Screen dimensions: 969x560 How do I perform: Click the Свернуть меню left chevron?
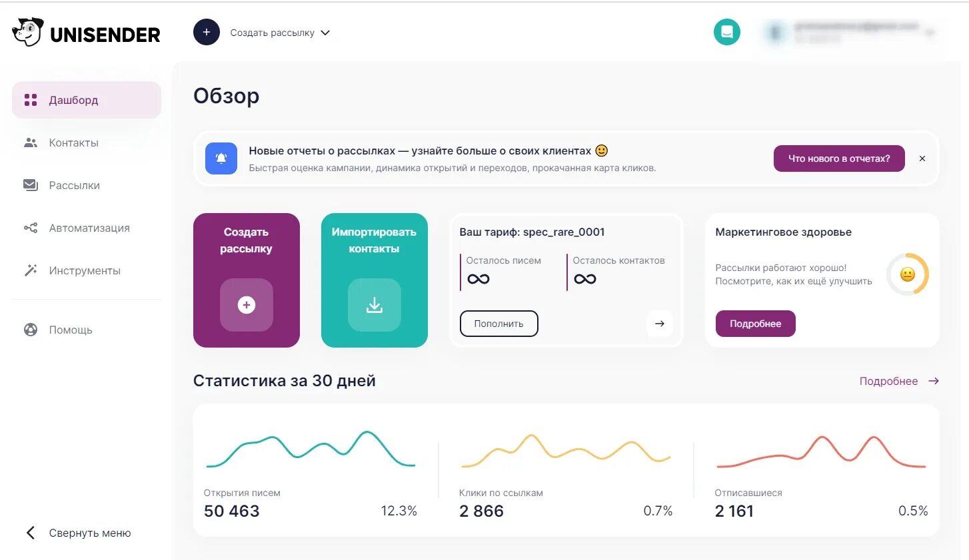(30, 533)
